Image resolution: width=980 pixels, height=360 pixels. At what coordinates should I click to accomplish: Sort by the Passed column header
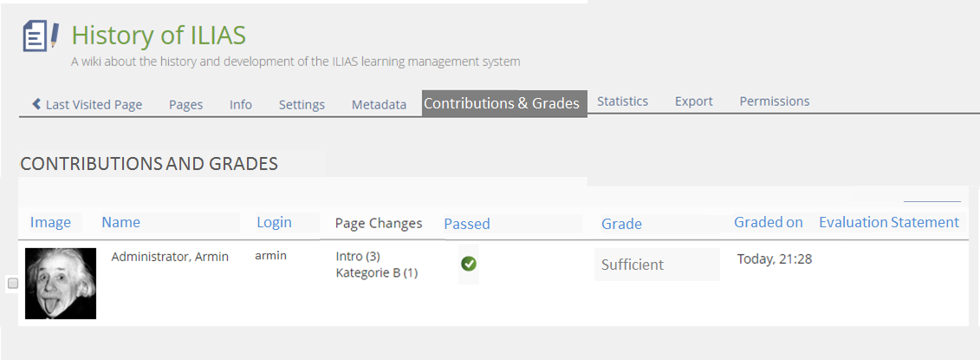[467, 224]
